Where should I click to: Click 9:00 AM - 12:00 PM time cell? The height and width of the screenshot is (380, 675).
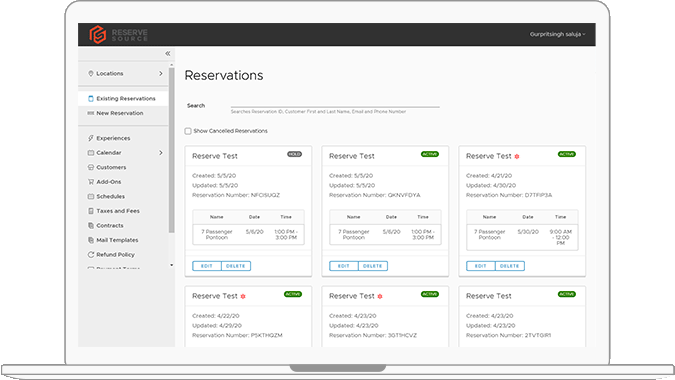point(560,238)
